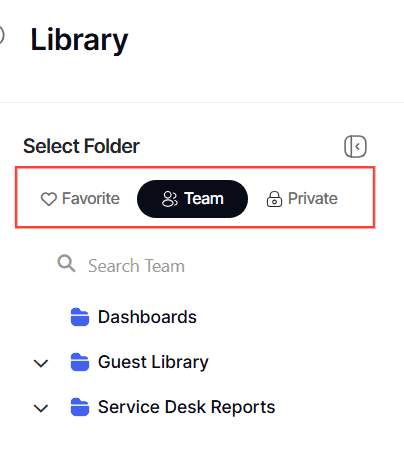Open the Guest Library folder
The height and width of the screenshot is (472, 404).
[x=153, y=363]
